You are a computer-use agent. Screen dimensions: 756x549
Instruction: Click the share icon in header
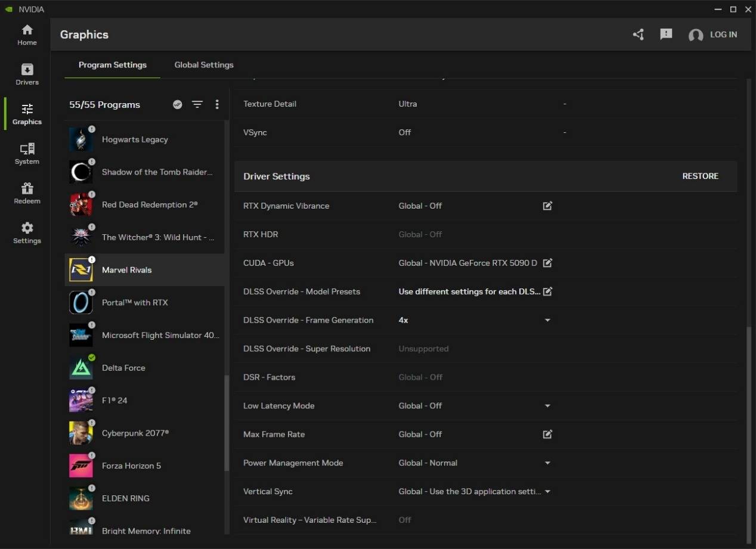pos(639,35)
